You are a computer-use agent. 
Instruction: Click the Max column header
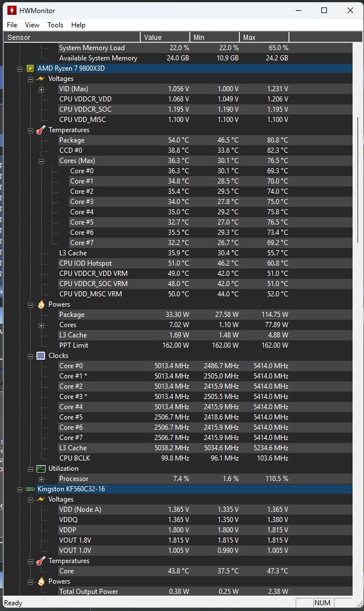[264, 38]
